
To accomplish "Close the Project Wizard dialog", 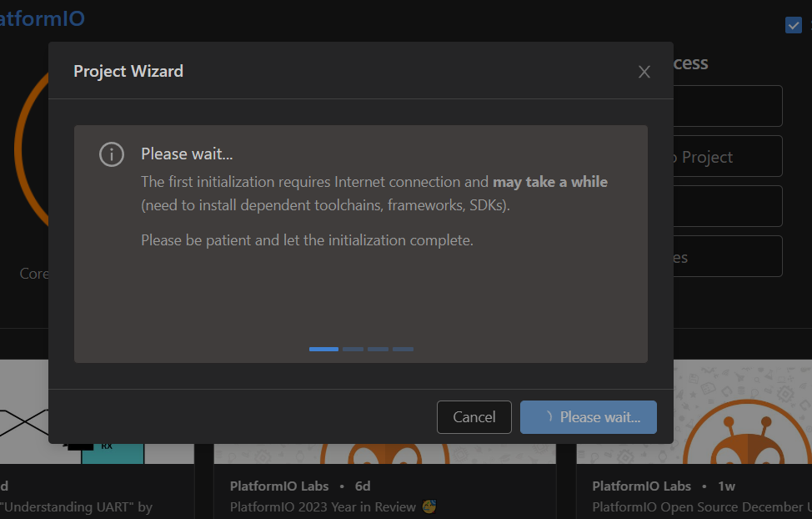I will point(644,72).
